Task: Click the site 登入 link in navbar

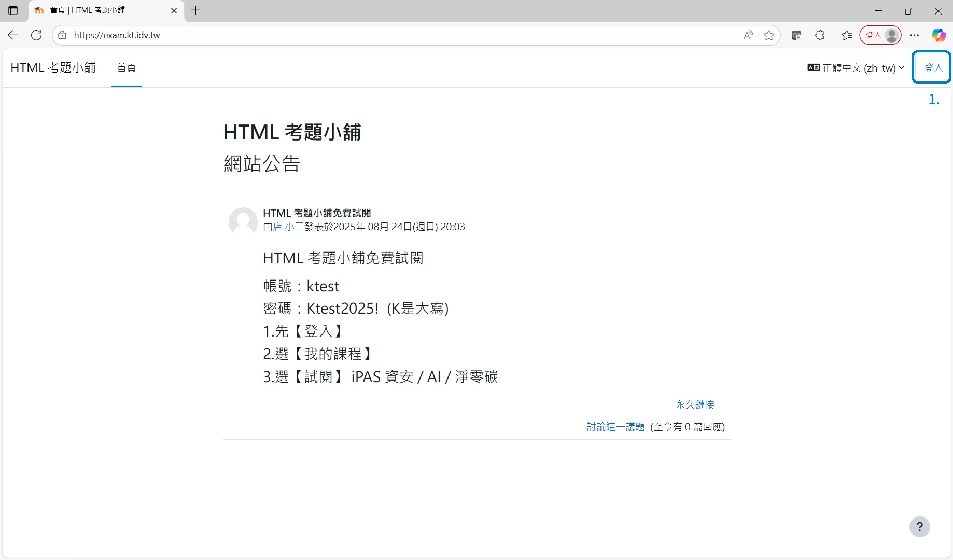Action: coord(933,68)
